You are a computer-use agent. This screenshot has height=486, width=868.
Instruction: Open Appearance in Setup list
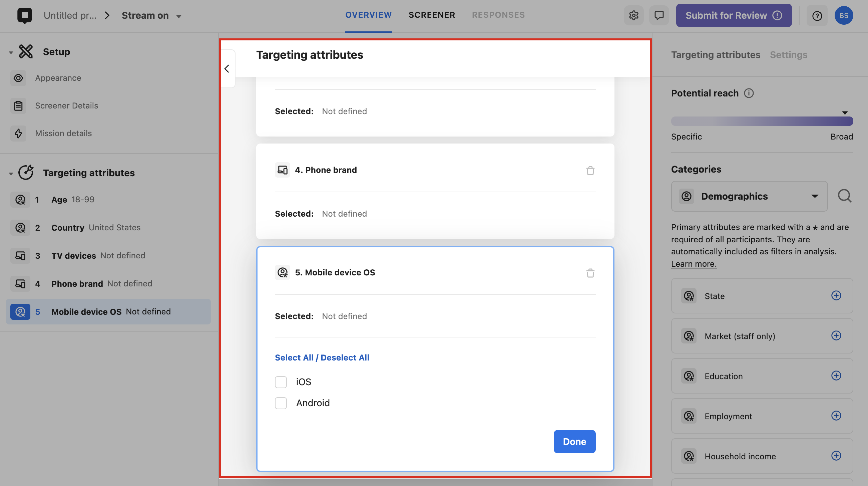(x=58, y=78)
